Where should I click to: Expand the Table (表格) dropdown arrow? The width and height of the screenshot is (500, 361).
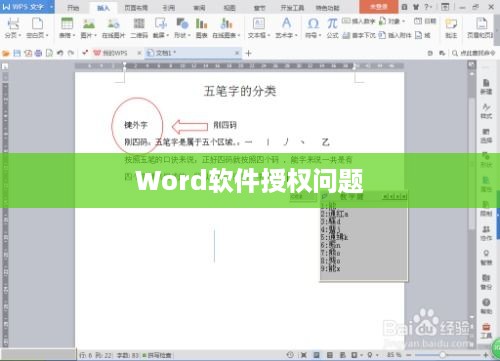click(x=73, y=35)
